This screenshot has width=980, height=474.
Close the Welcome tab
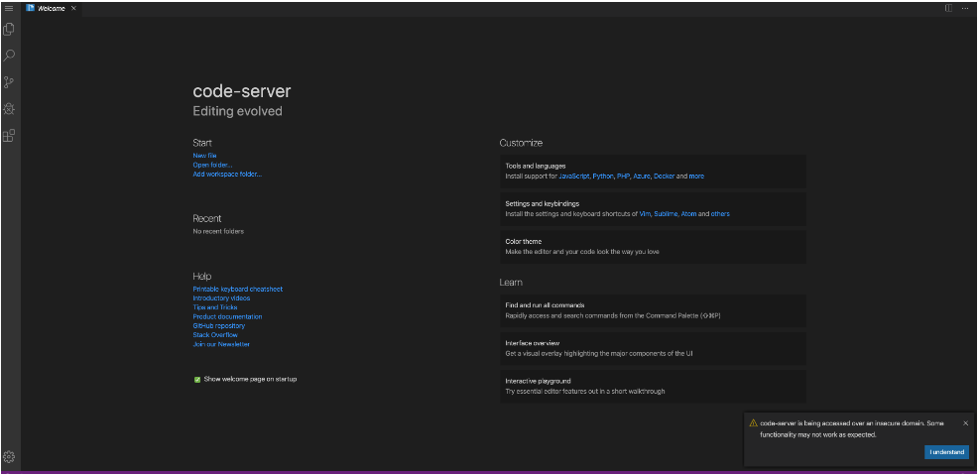pos(73,8)
